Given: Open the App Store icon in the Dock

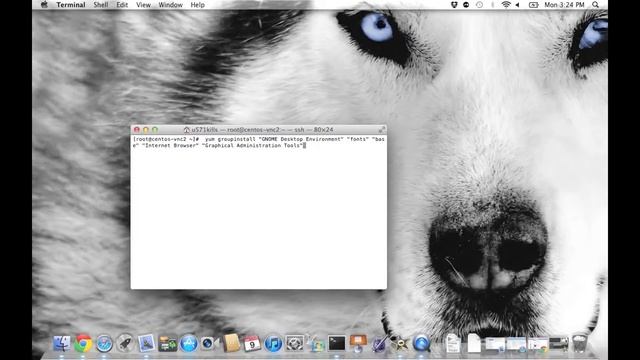Looking at the screenshot, I should [189, 343].
